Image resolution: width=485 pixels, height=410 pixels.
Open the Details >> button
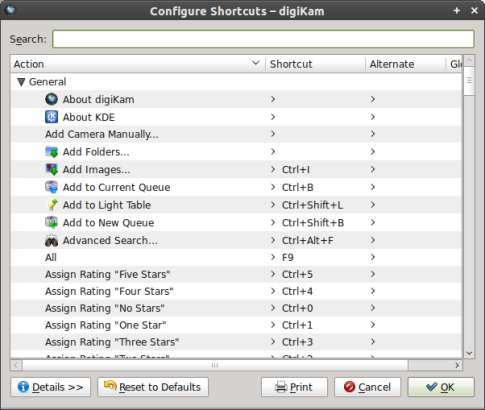51,387
